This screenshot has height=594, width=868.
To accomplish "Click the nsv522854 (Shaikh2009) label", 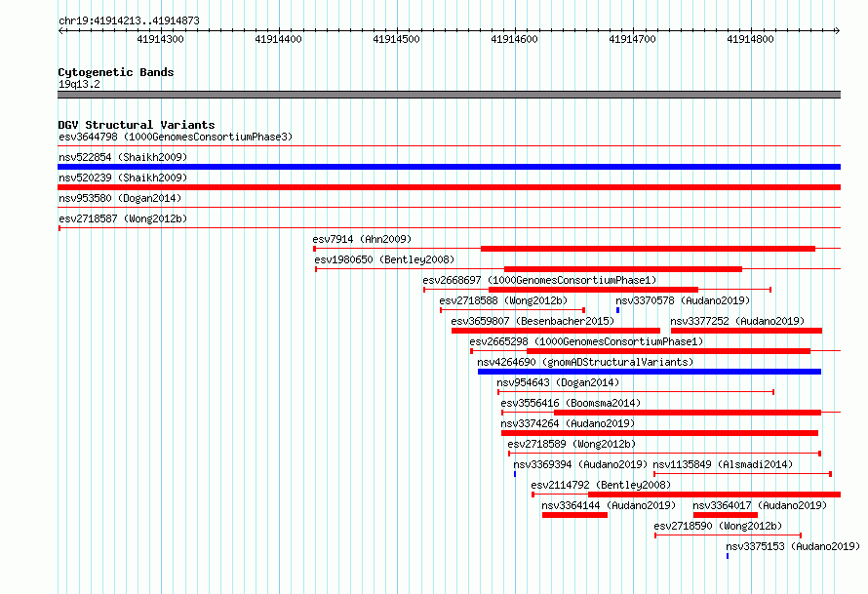I will pyautogui.click(x=123, y=157).
